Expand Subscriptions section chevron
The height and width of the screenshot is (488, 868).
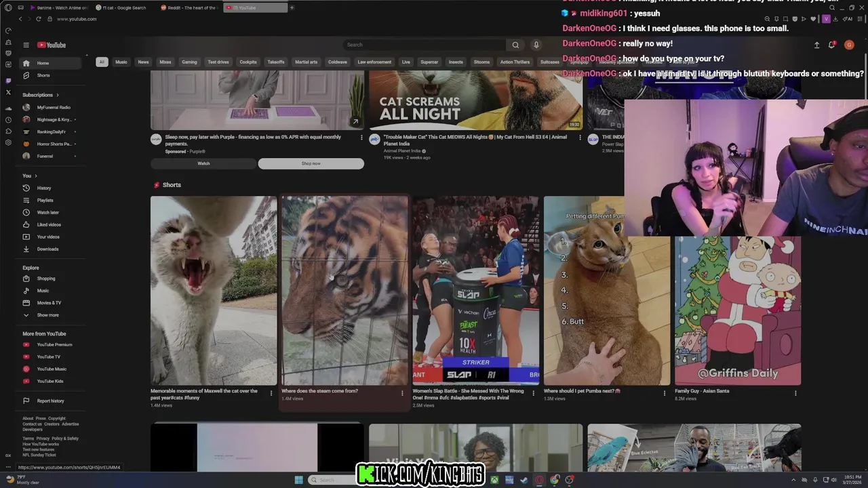(x=58, y=95)
